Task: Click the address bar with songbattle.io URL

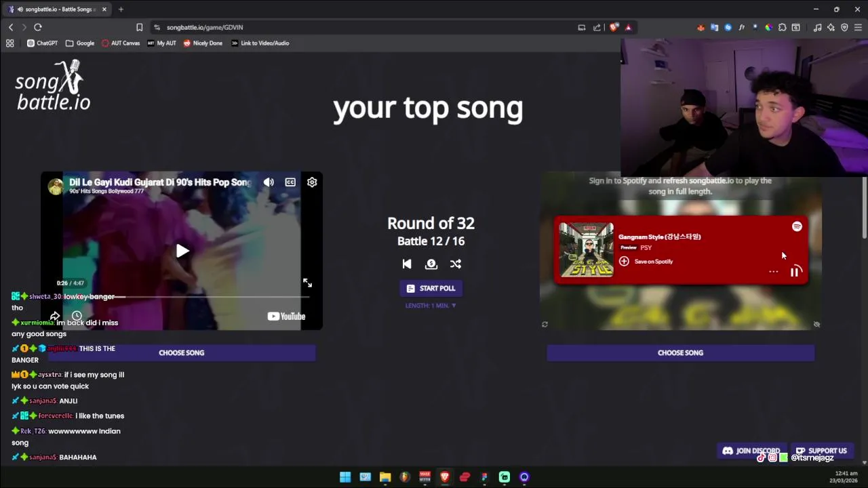Action: (x=366, y=27)
